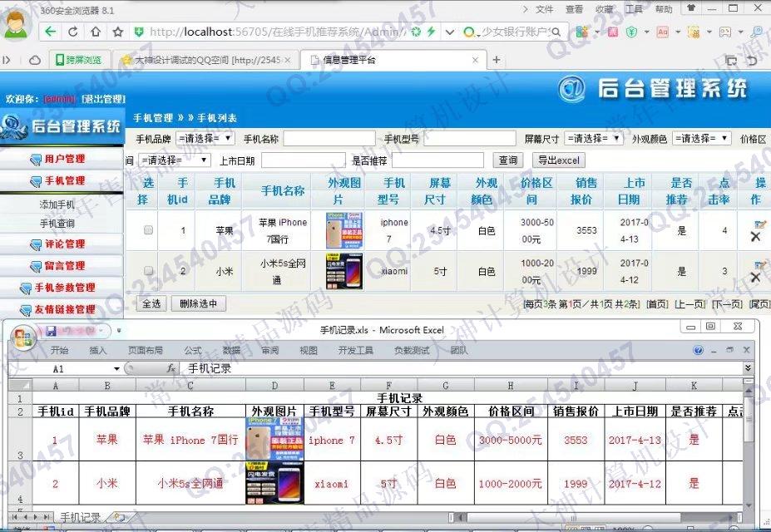Click the Excel select-all corner cell
Image resolution: width=771 pixels, height=532 pixels.
pos(20,386)
